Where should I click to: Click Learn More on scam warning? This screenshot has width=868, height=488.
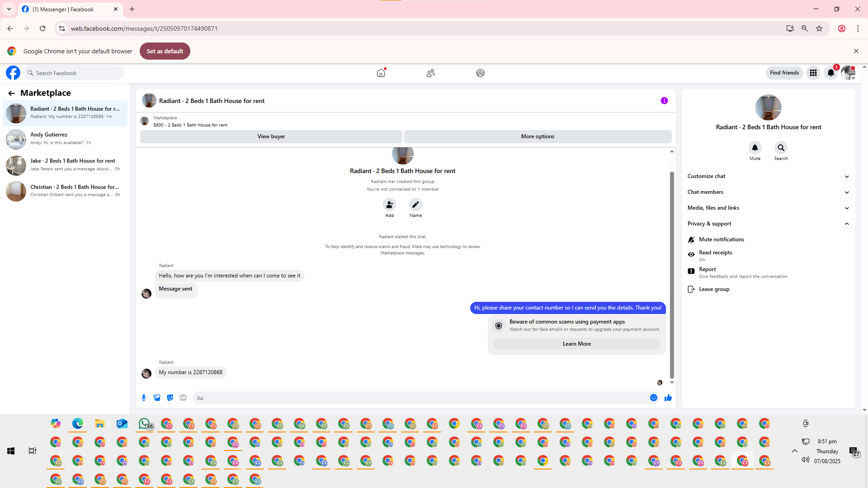pyautogui.click(x=576, y=344)
